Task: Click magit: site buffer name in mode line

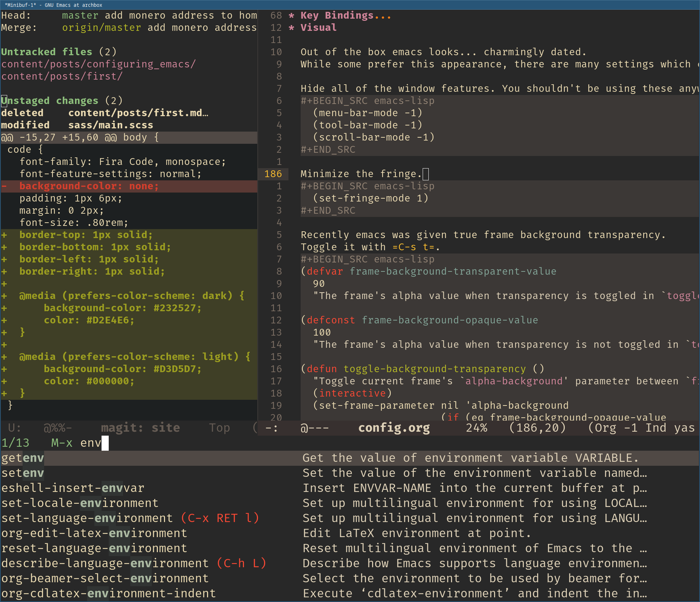Action: (140, 428)
